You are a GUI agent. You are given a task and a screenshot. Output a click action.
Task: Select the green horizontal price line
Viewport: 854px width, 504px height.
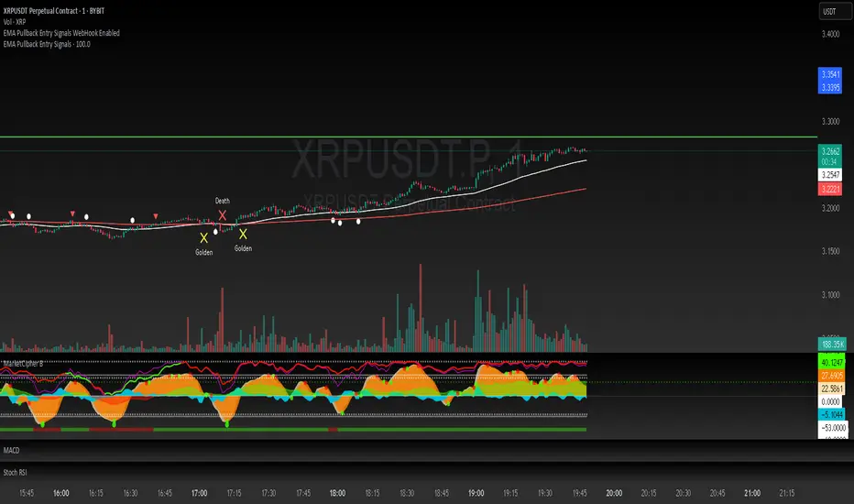[x=409, y=137]
